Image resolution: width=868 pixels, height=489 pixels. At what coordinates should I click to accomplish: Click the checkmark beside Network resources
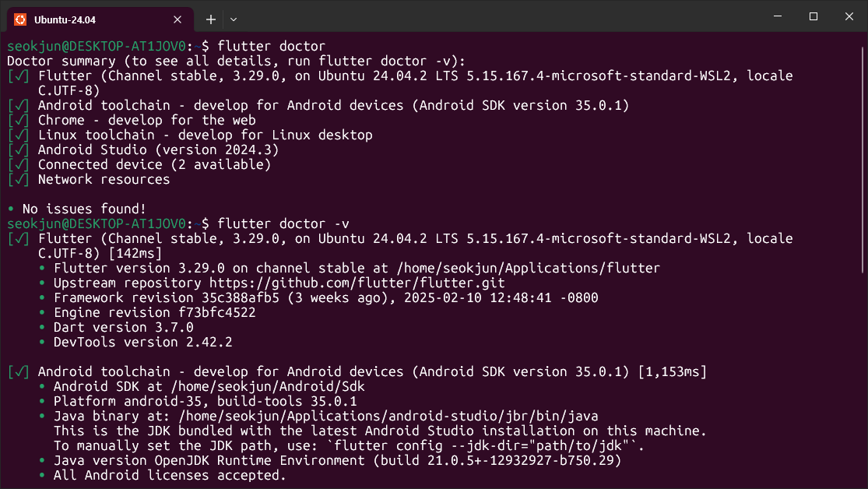[x=18, y=179]
